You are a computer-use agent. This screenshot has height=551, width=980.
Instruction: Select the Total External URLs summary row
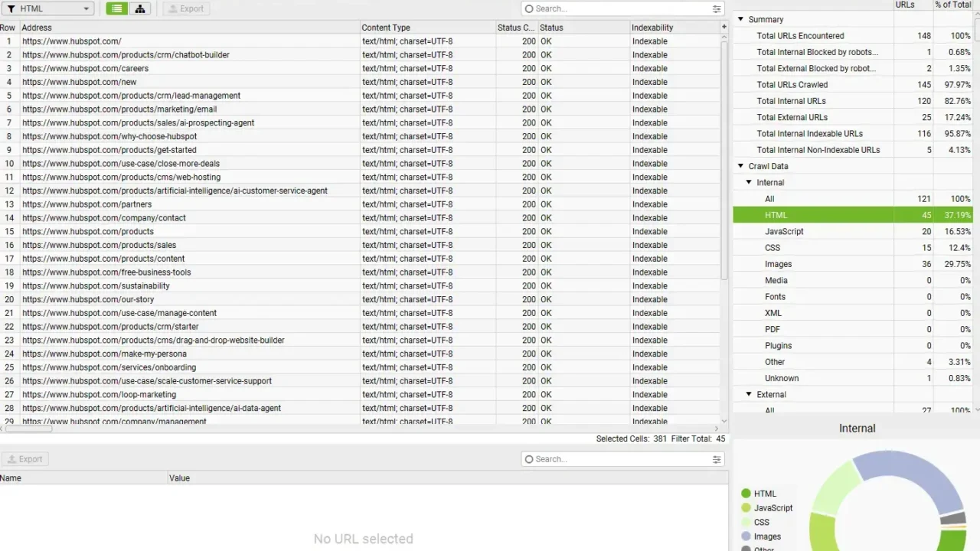point(853,117)
